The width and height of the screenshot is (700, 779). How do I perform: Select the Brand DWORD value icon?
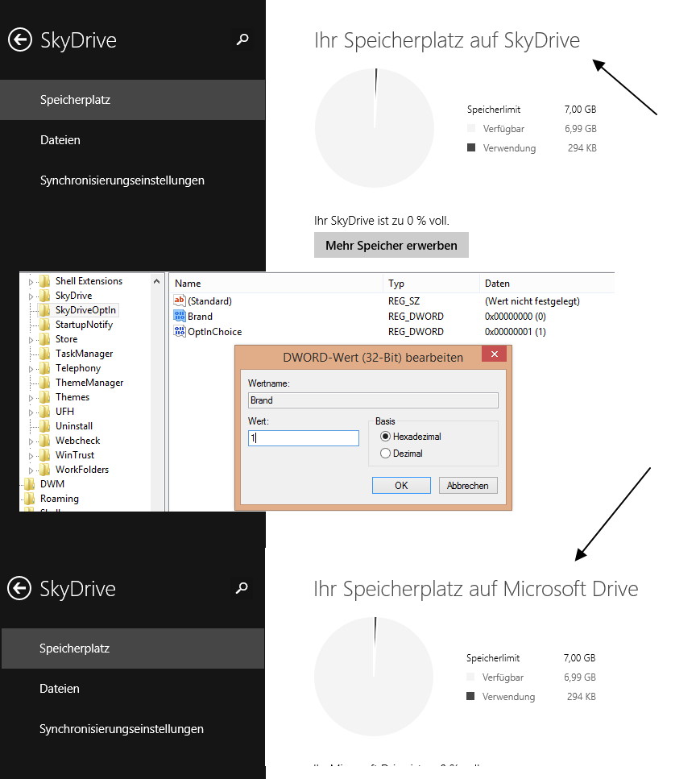pyautogui.click(x=180, y=316)
